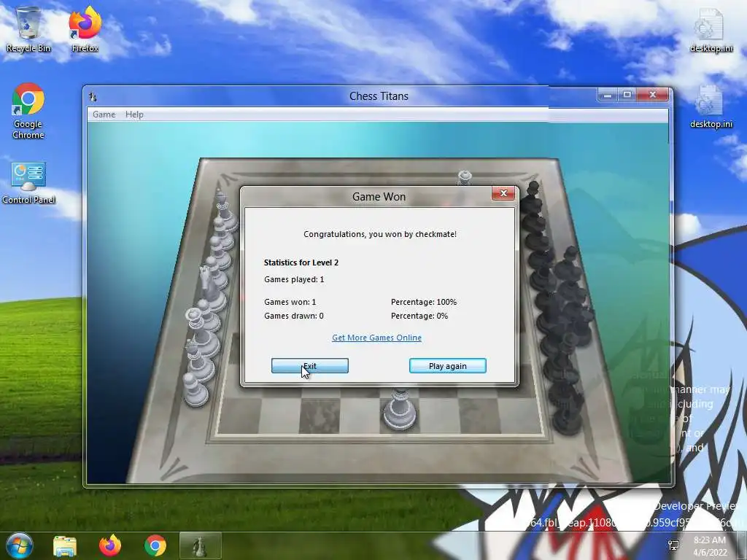This screenshot has width=747, height=560.
Task: Open the Recycle Bin desktop icon
Action: (x=28, y=28)
